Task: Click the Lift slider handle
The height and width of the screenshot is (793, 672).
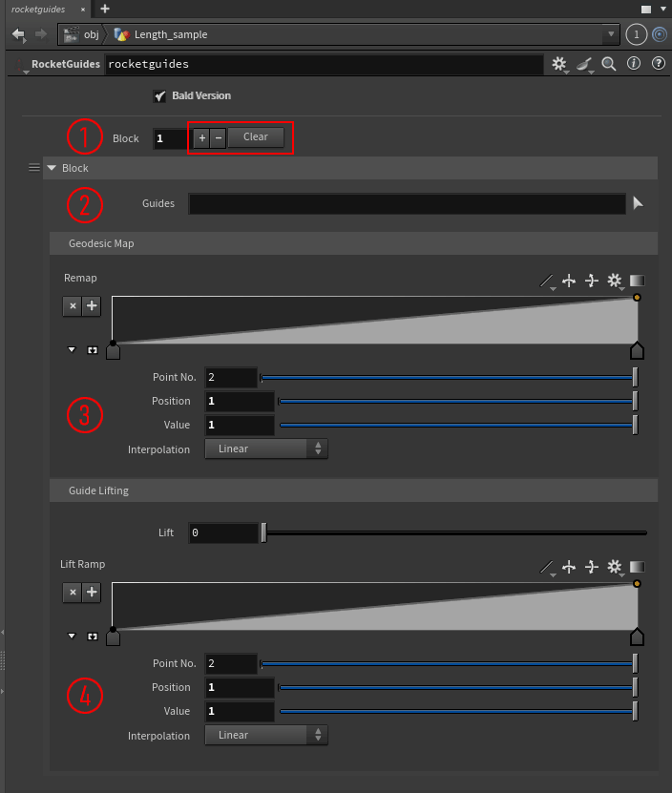Action: pos(263,533)
